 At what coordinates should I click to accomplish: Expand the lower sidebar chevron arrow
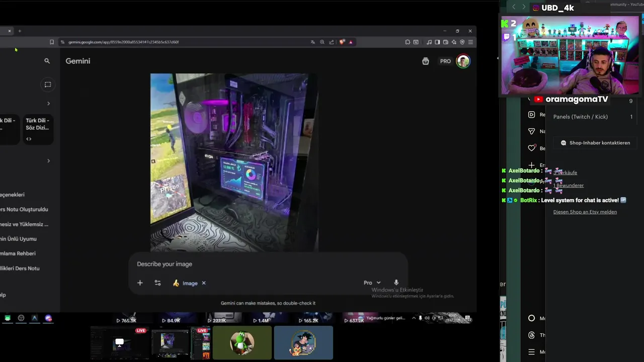pyautogui.click(x=48, y=161)
